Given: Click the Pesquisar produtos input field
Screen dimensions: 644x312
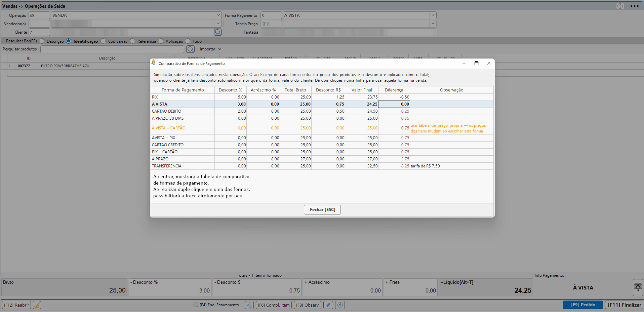Looking at the screenshot, I should click(x=112, y=49).
